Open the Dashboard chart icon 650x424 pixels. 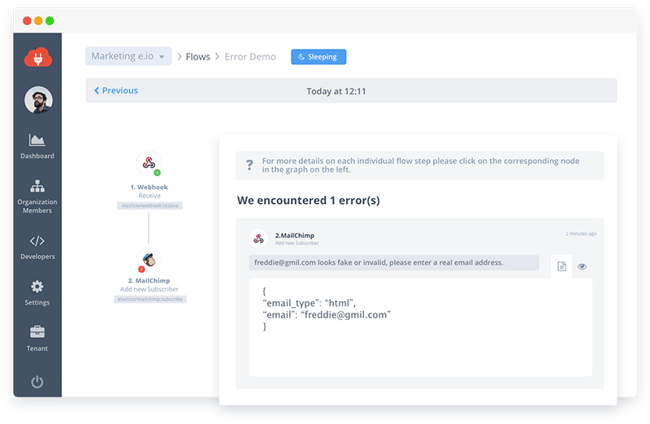(x=37, y=140)
